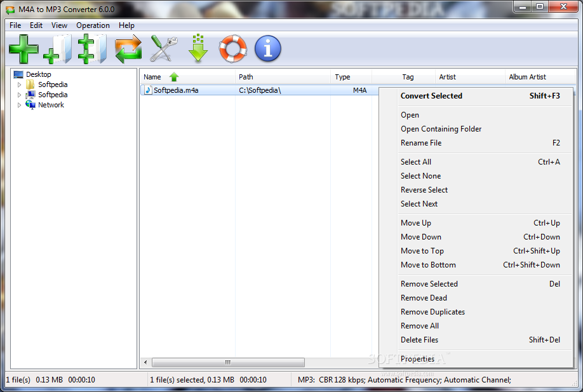This screenshot has height=392, width=583.
Task: Sort list by Type column header
Action: tap(351, 77)
